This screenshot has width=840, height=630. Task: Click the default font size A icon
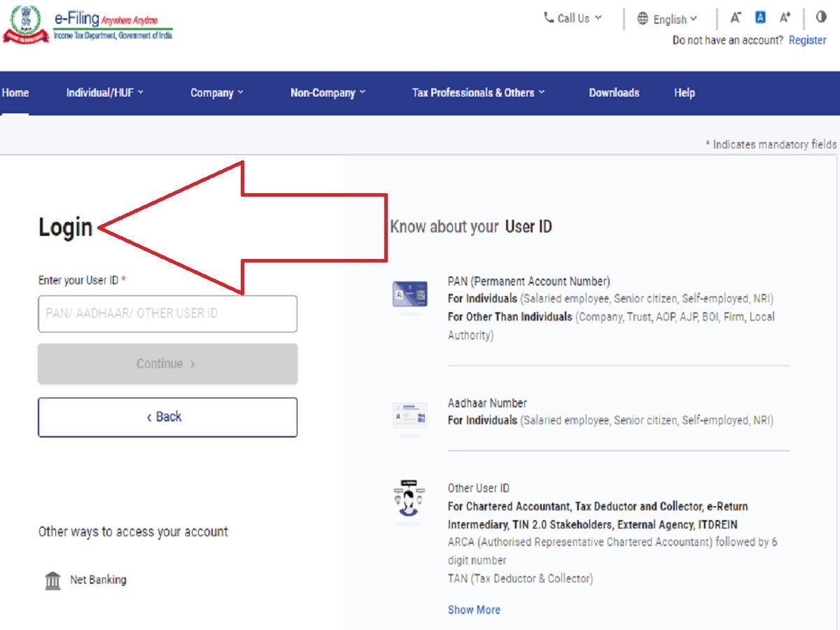click(x=759, y=17)
